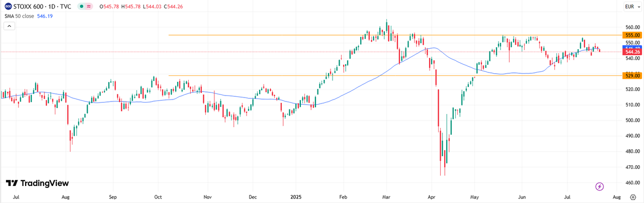
Task: Click the red 544.26 current price label
Action: point(633,52)
